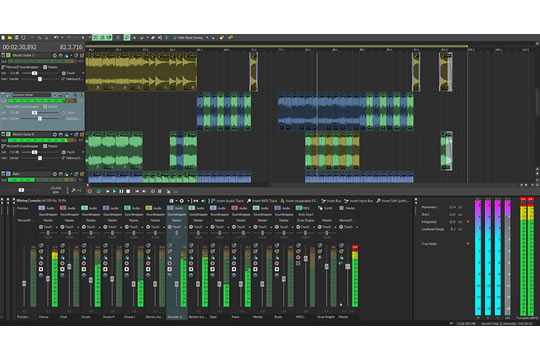
Task: Click Insert Soft Synth button
Action: tap(393, 201)
